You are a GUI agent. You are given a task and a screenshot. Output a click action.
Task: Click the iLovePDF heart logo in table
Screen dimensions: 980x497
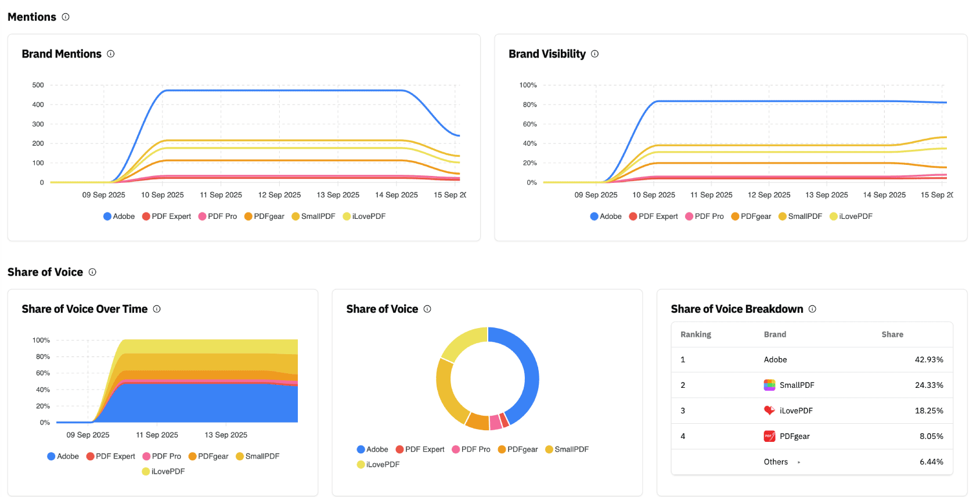point(769,410)
